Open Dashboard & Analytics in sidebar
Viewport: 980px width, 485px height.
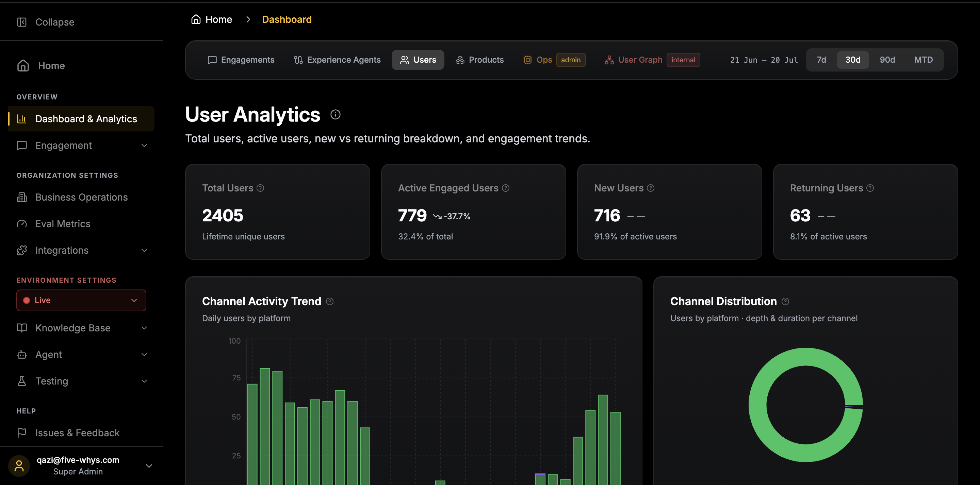click(x=81, y=119)
